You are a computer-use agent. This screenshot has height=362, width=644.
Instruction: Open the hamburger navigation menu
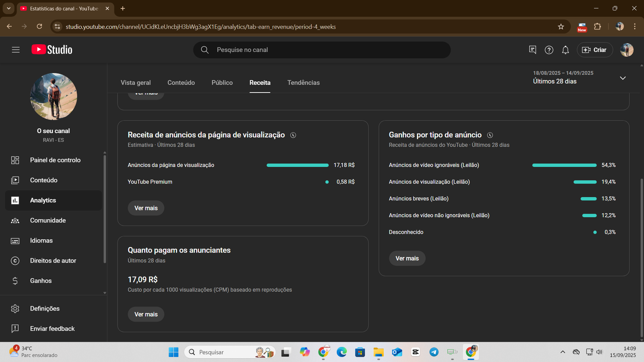16,50
